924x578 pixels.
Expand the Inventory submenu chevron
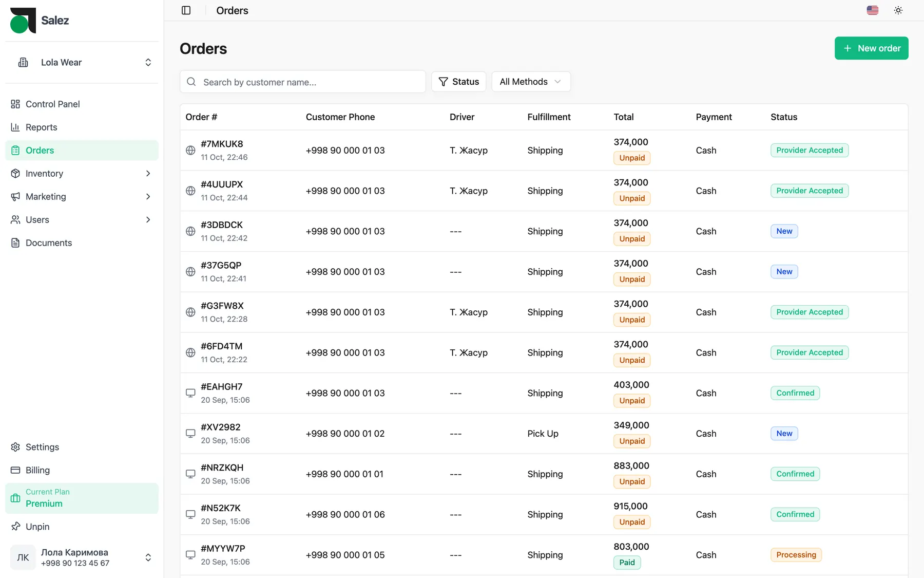click(x=148, y=174)
